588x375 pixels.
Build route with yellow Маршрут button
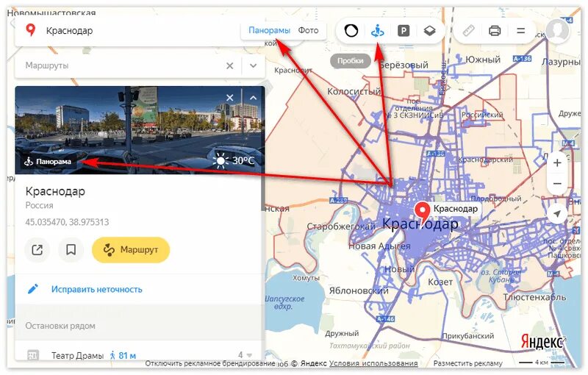tap(131, 249)
